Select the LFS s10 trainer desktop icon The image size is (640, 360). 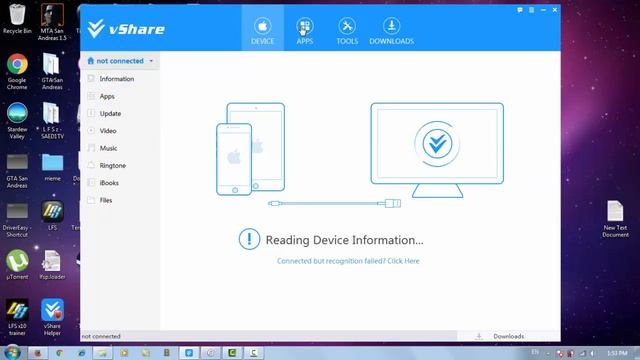(17, 317)
